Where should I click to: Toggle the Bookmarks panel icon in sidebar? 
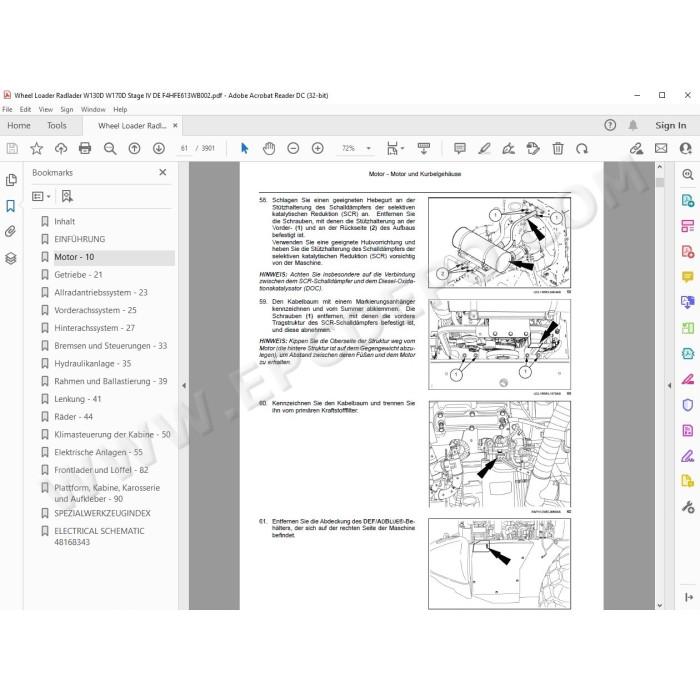point(11,206)
